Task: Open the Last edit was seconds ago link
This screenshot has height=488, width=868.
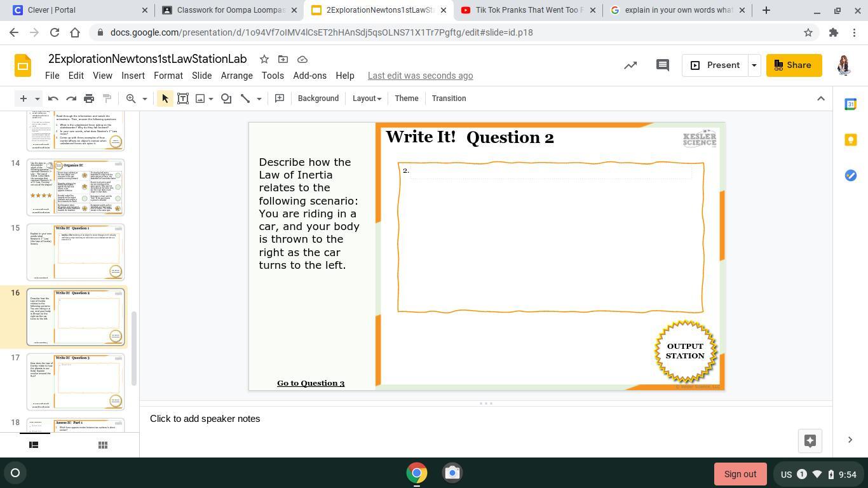Action: pos(421,76)
